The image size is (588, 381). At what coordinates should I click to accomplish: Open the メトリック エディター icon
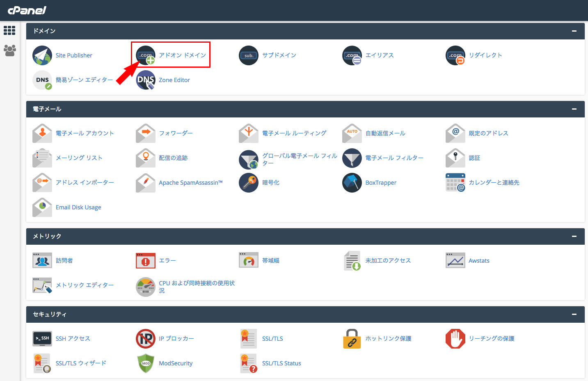click(x=42, y=285)
